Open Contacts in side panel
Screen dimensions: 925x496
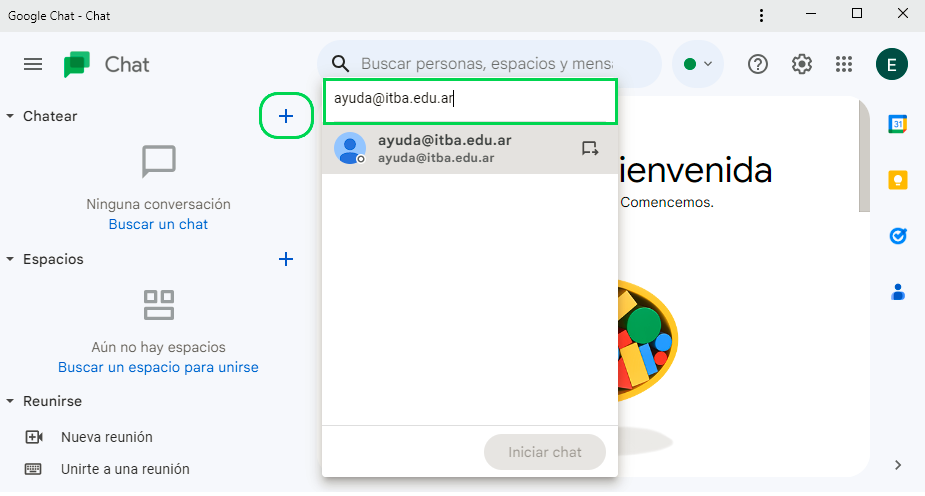898,292
